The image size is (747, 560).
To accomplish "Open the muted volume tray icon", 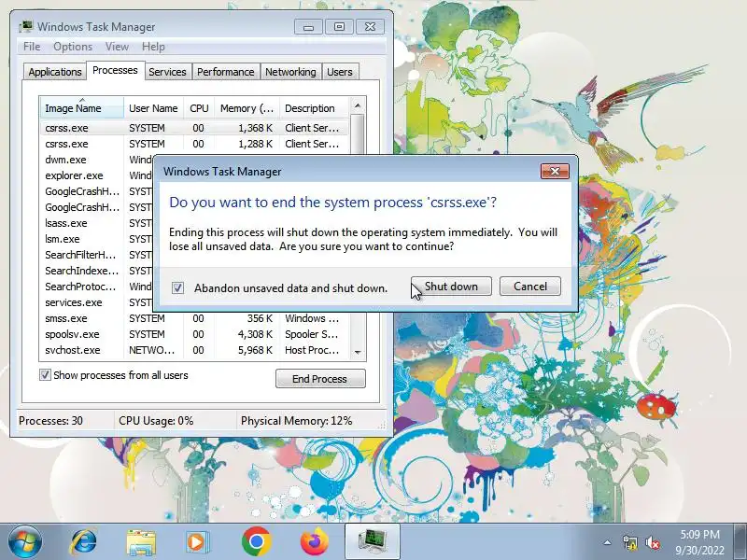I will click(652, 542).
